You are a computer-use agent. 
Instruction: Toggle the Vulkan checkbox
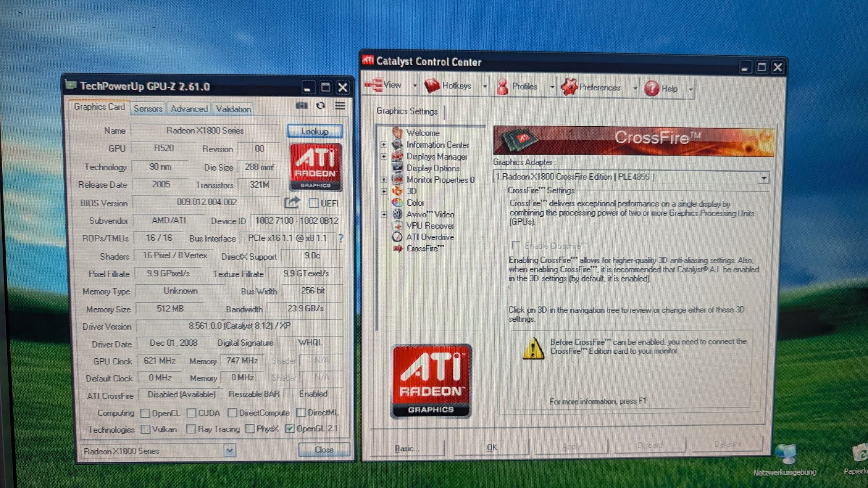pos(145,429)
